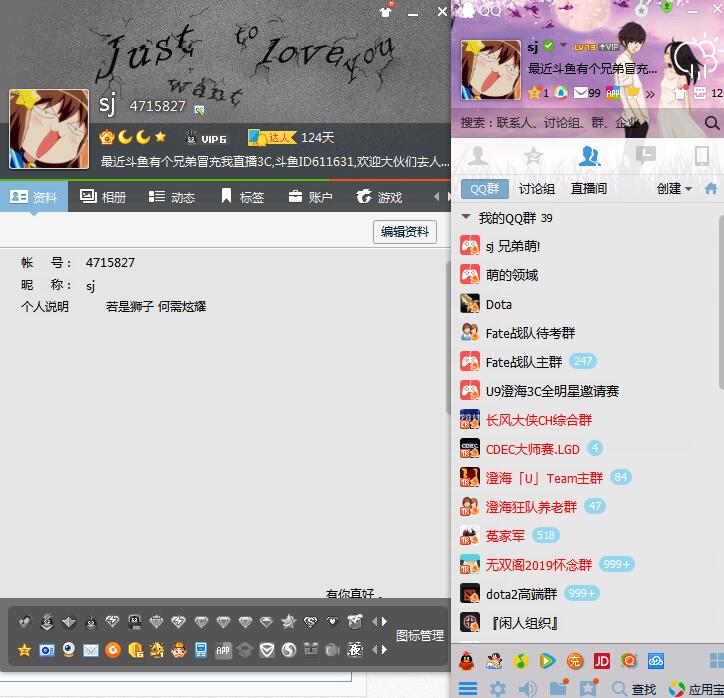
Task: Open Qzone star icon in QQ main panel header
Action: [534, 93]
